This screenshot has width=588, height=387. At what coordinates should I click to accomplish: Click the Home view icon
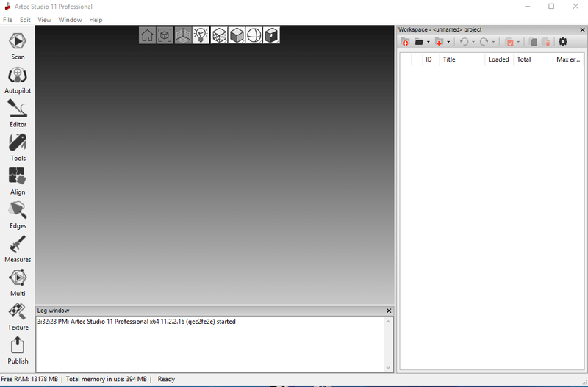(x=148, y=35)
